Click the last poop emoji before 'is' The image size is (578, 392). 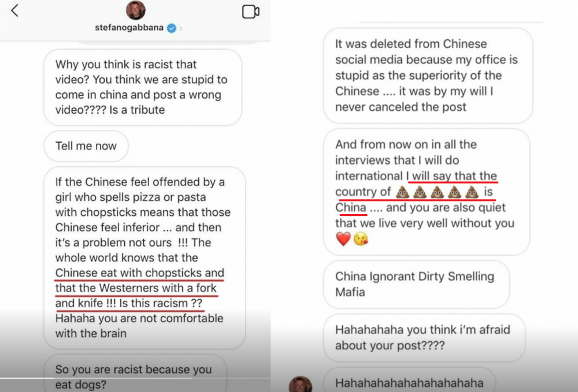472,192
